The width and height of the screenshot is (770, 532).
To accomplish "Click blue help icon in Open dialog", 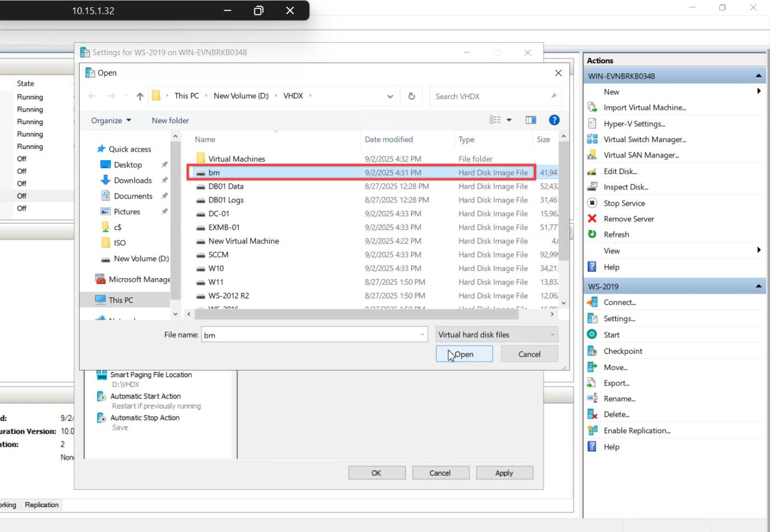I will point(554,120).
